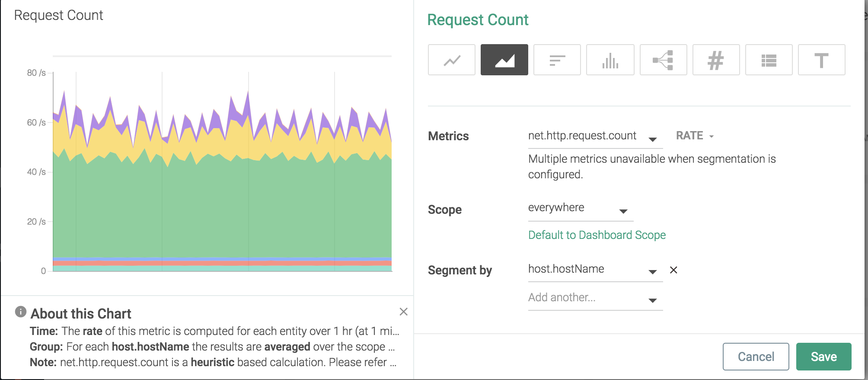Click the 60 /s axis label
The width and height of the screenshot is (868, 380).
[36, 122]
